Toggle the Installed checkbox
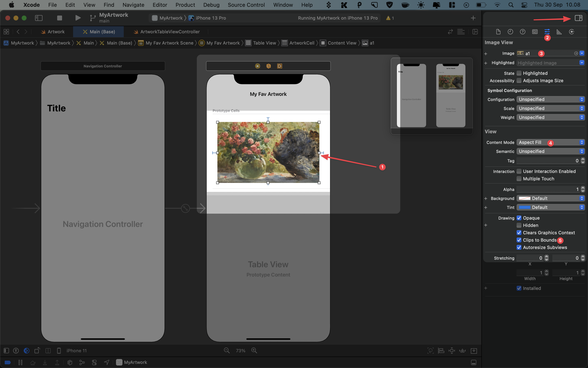588x368 pixels. [x=519, y=288]
